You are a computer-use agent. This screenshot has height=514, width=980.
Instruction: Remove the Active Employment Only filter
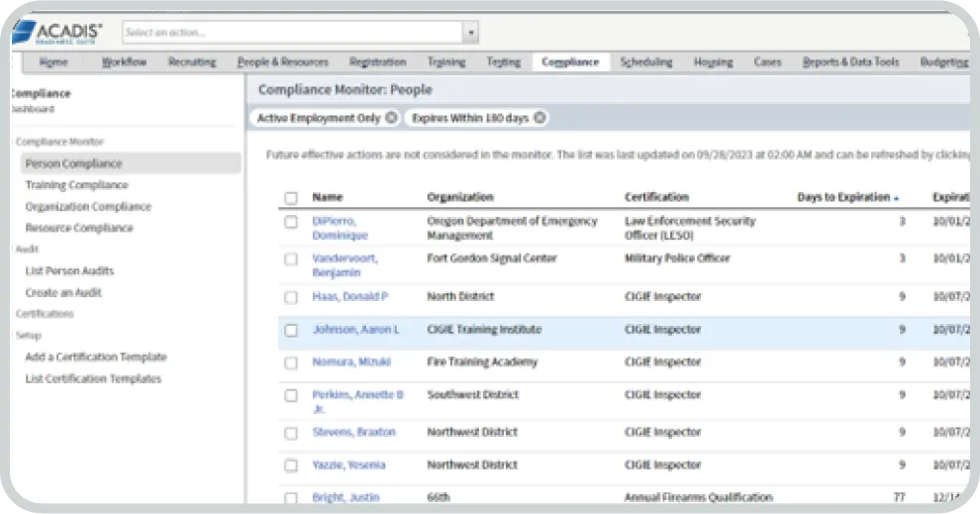[391, 118]
